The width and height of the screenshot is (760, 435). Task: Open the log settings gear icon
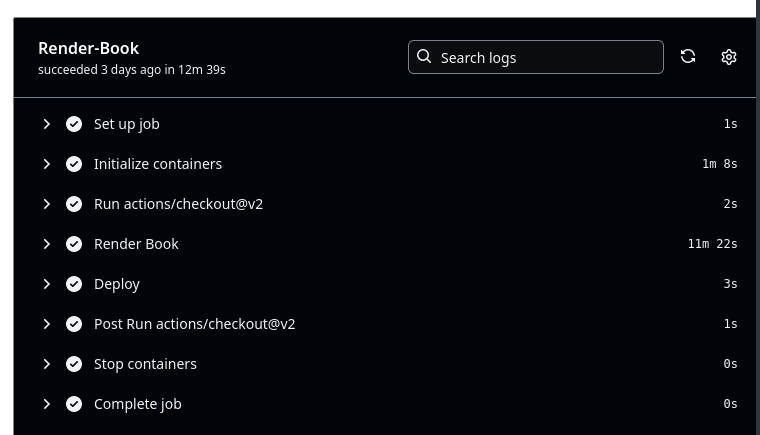(729, 57)
